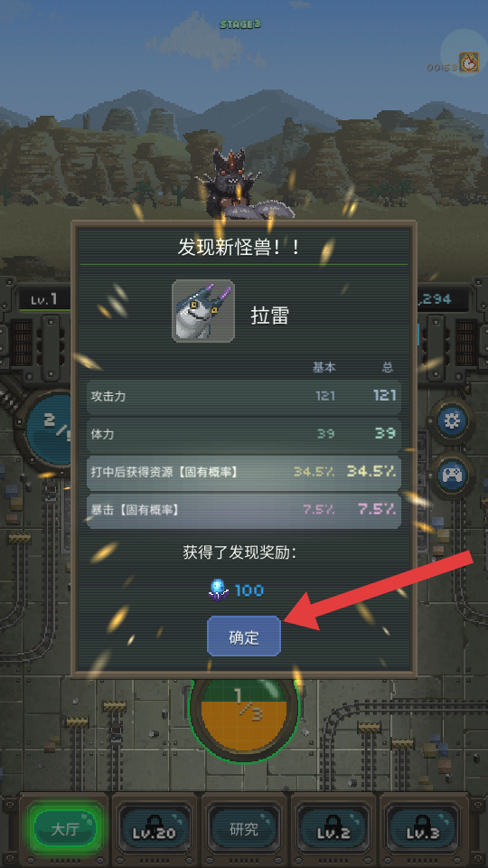Select the 暴击 stat row

(x=244, y=510)
